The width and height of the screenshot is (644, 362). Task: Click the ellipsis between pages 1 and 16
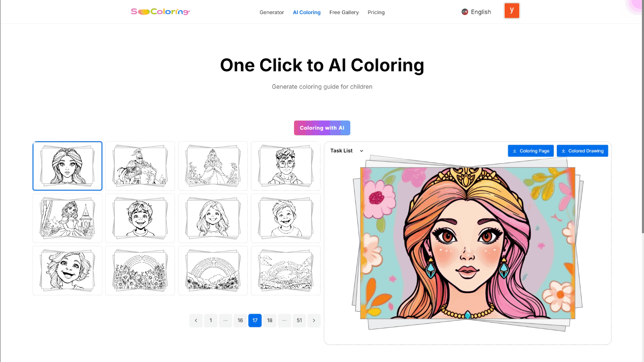225,321
